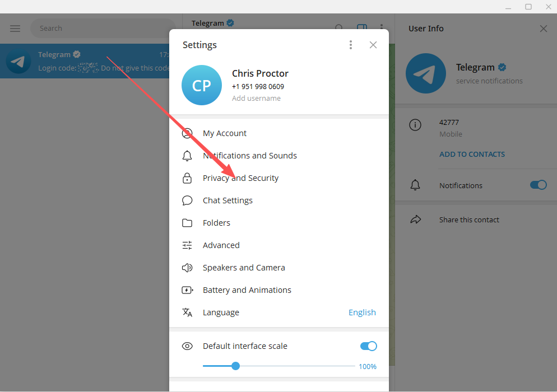Click the Advanced sliders icon

tap(187, 245)
